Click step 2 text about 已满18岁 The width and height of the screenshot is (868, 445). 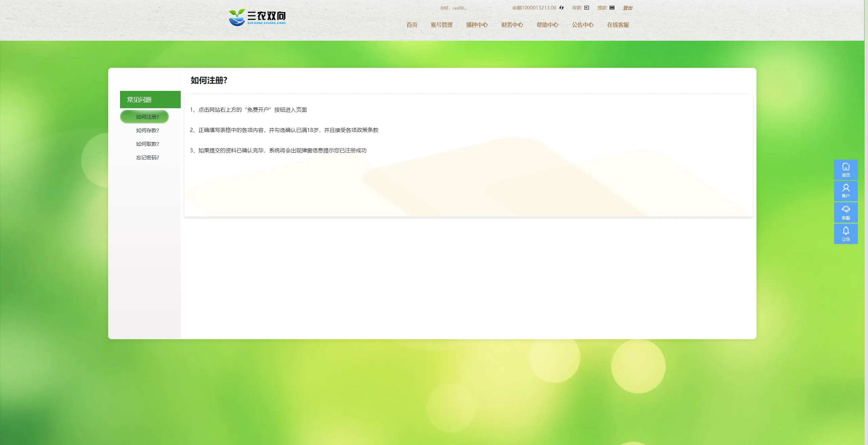(284, 130)
